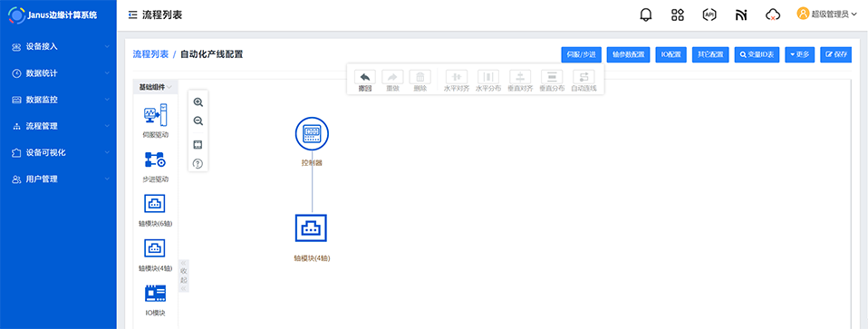Open the 变量ID表 search button
Image resolution: width=868 pixels, height=329 pixels.
pos(757,54)
